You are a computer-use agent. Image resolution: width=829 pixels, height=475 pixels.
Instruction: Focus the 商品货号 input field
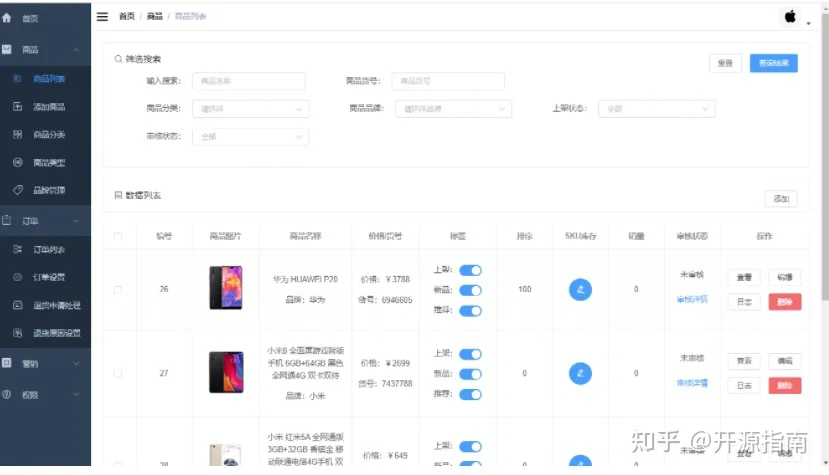pos(448,81)
